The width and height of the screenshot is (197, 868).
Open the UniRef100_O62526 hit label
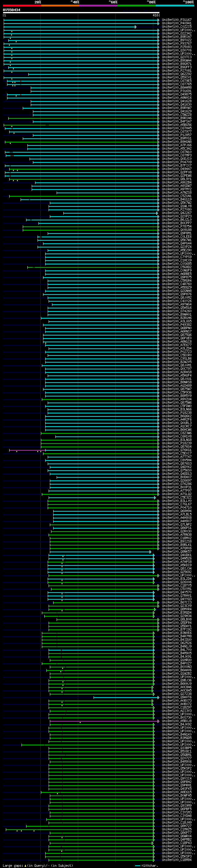point(176,643)
